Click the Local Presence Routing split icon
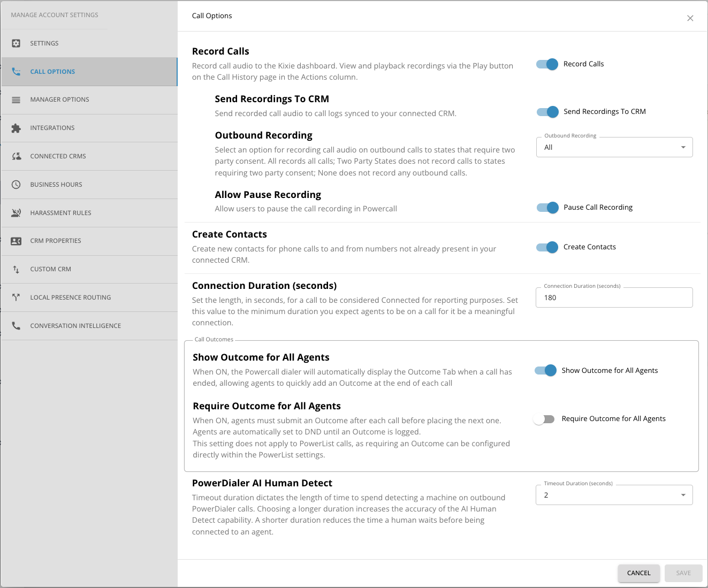This screenshot has width=708, height=588. click(16, 297)
